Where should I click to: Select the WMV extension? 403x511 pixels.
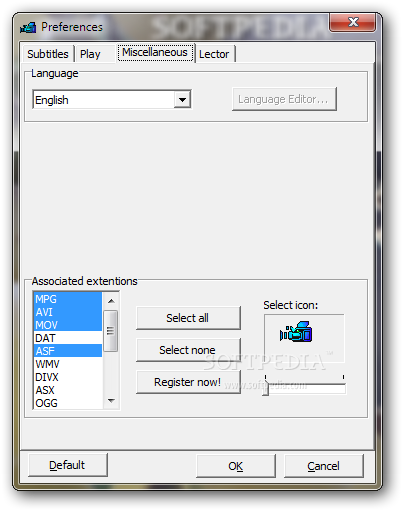tap(68, 364)
